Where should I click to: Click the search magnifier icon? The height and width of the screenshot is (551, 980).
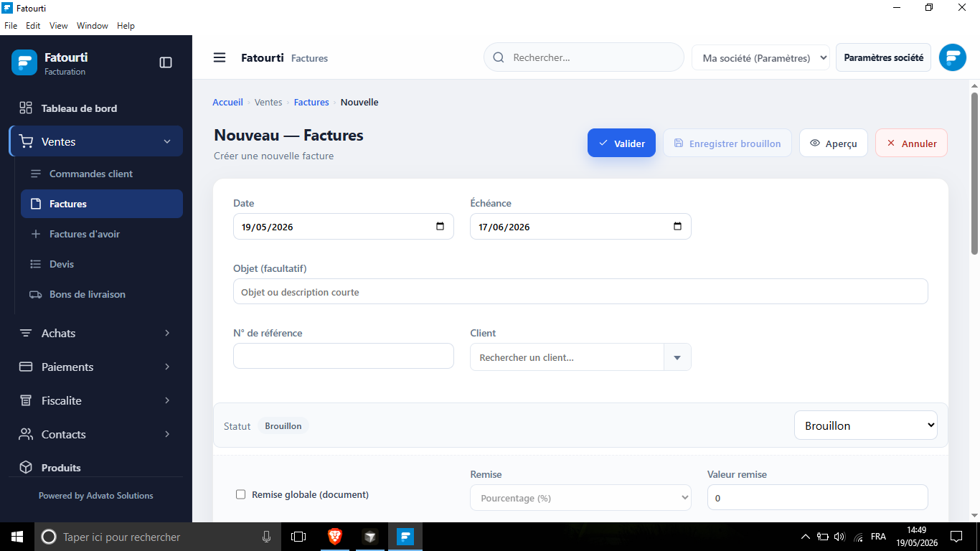[499, 57]
